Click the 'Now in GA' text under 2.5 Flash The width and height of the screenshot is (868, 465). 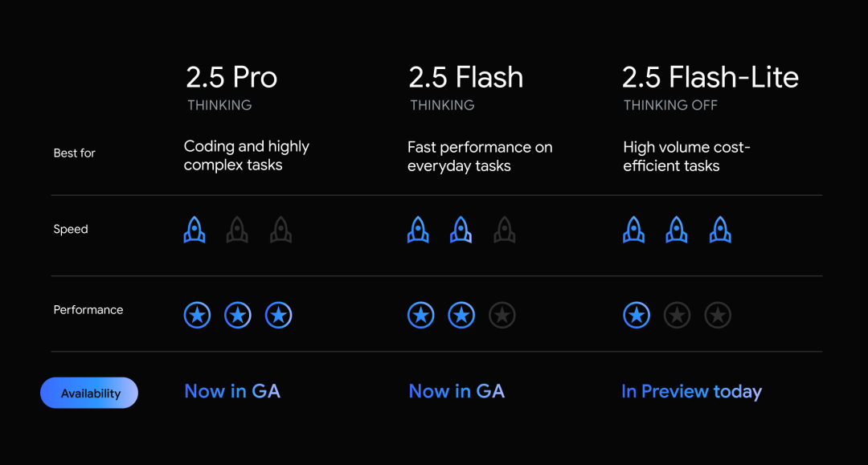pos(457,391)
